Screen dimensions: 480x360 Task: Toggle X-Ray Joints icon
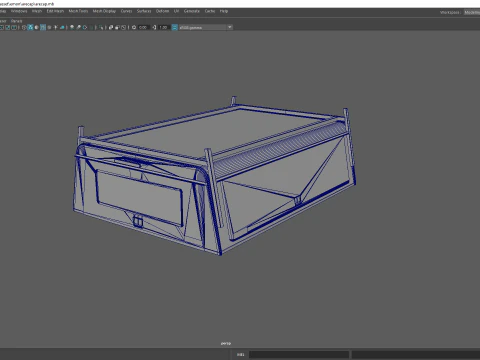pos(123,27)
